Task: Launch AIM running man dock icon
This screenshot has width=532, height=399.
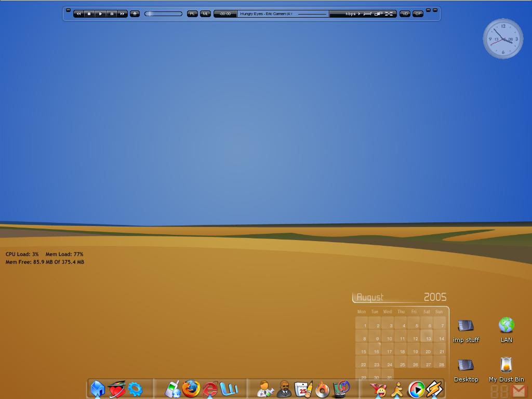Action: pos(397,390)
